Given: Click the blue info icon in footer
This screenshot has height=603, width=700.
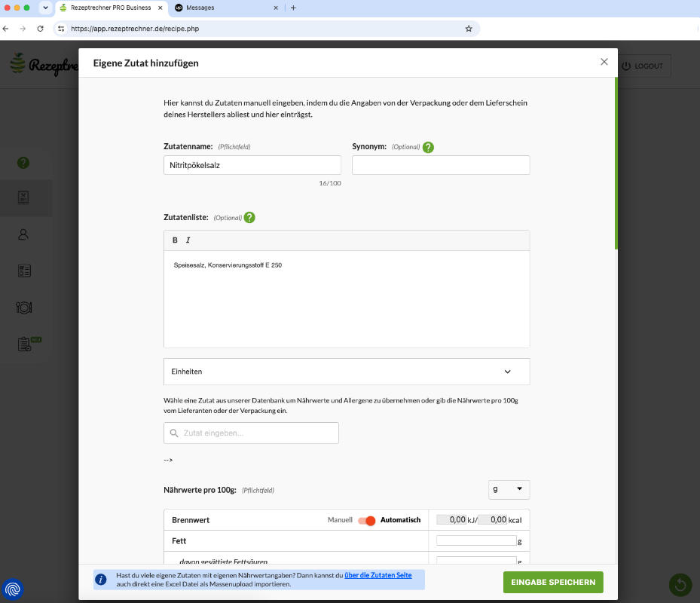Looking at the screenshot, I should [101, 580].
